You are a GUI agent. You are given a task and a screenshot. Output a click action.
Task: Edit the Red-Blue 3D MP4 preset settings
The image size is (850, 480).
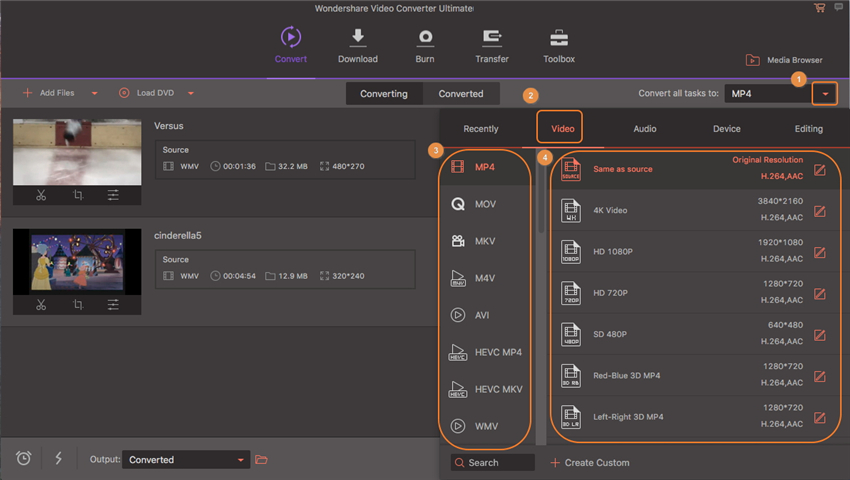click(820, 376)
